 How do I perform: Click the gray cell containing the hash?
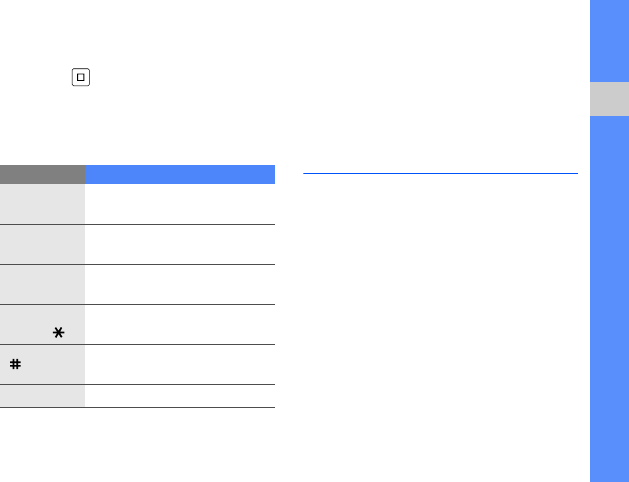(x=42, y=364)
